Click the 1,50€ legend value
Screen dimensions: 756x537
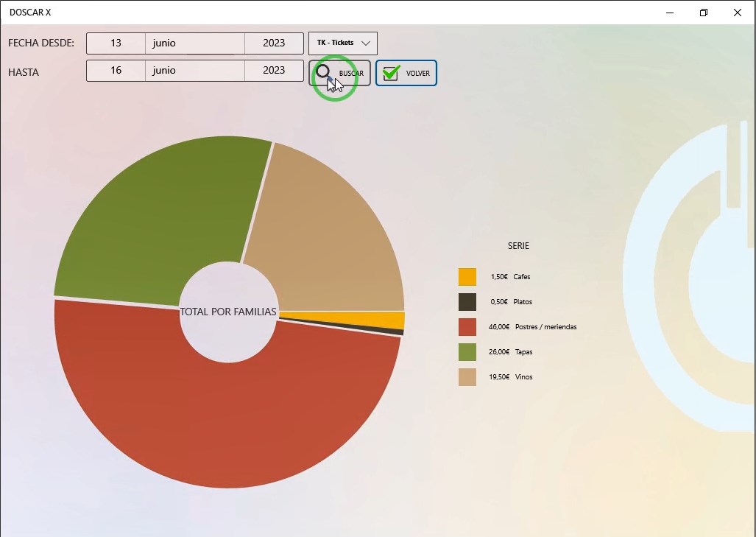click(x=499, y=277)
